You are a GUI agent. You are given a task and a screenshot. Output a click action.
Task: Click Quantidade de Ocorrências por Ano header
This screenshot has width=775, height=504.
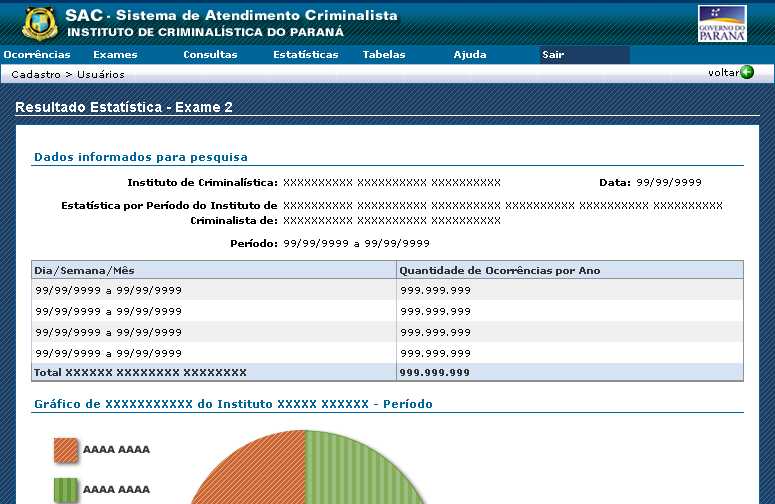click(x=499, y=270)
